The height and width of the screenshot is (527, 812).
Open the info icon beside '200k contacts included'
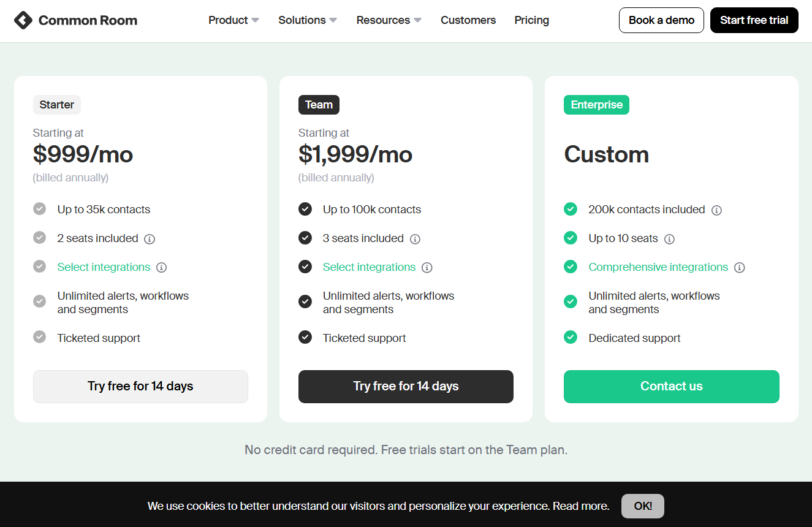click(716, 210)
